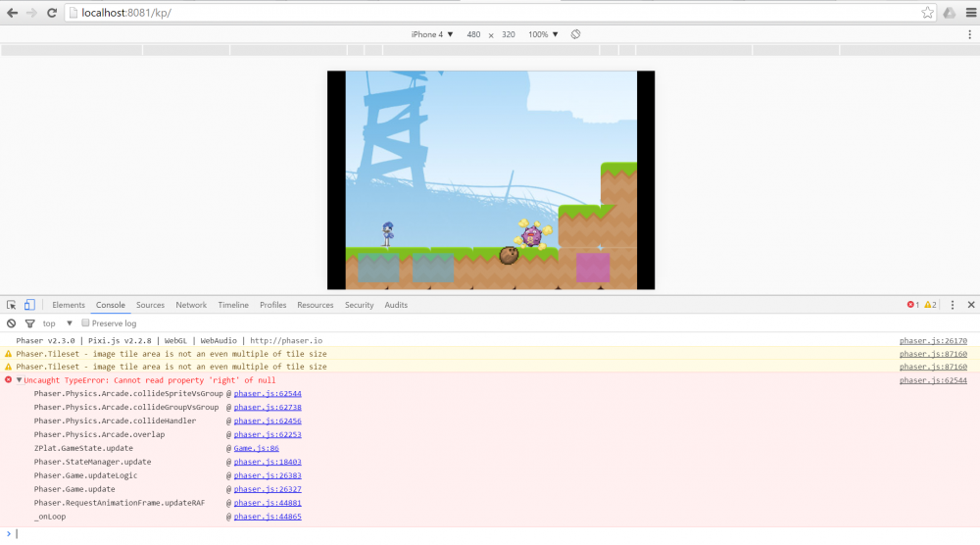This screenshot has width=980, height=545.
Task: Switch to the Elements tab
Action: (69, 305)
